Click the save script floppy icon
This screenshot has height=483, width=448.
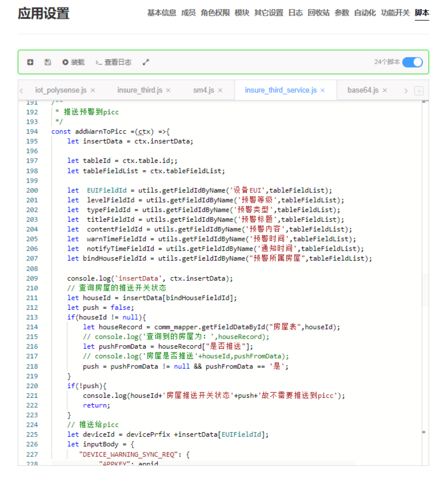click(x=48, y=62)
